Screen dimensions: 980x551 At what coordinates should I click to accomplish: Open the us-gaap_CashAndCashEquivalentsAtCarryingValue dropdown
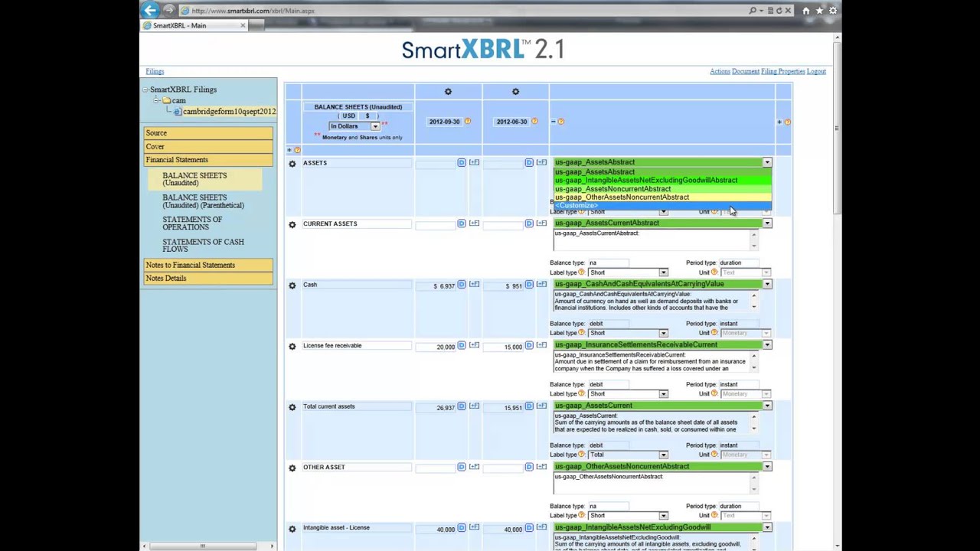(767, 284)
